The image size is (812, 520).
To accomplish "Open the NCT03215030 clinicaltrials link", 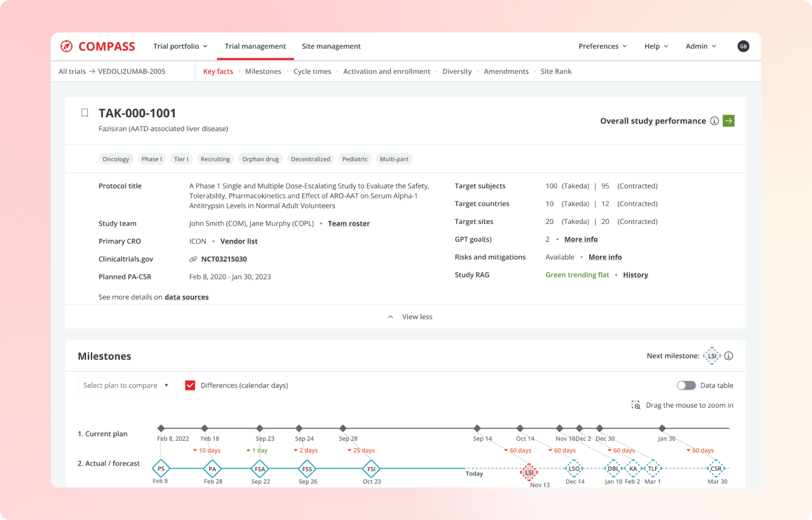I will tap(224, 259).
